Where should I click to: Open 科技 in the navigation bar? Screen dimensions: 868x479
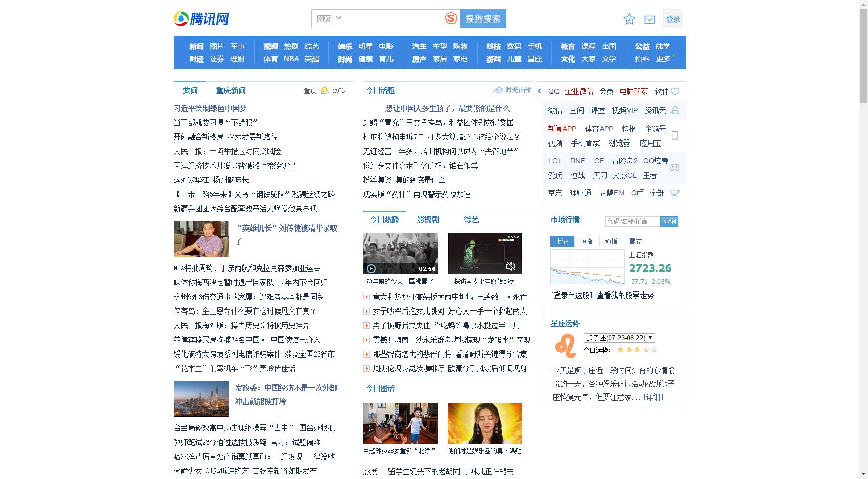click(493, 46)
